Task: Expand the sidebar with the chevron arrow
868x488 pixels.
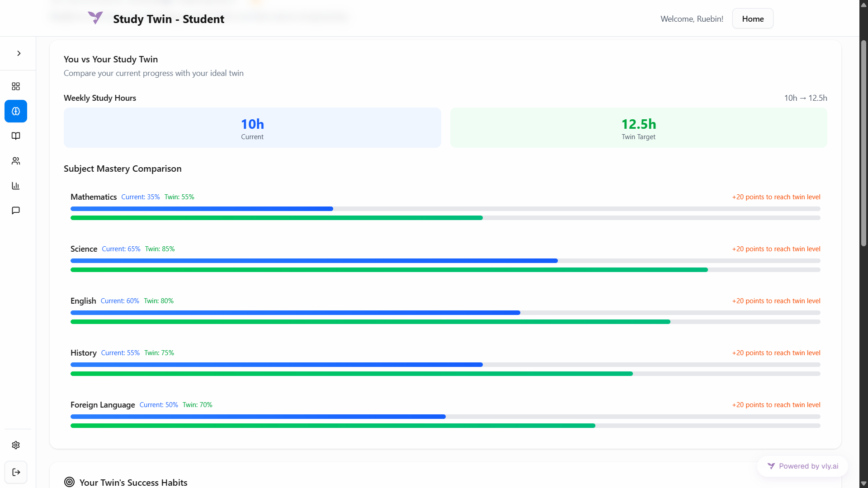Action: point(19,53)
